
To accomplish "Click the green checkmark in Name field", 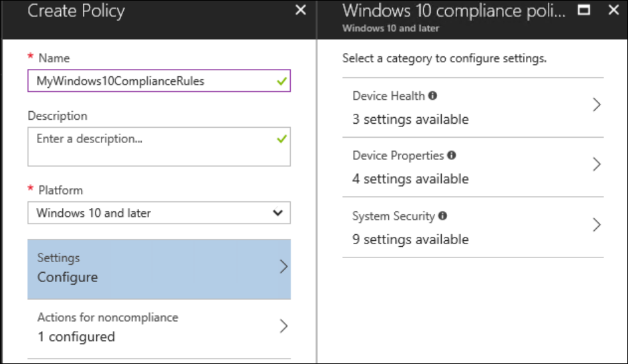I will pyautogui.click(x=282, y=81).
